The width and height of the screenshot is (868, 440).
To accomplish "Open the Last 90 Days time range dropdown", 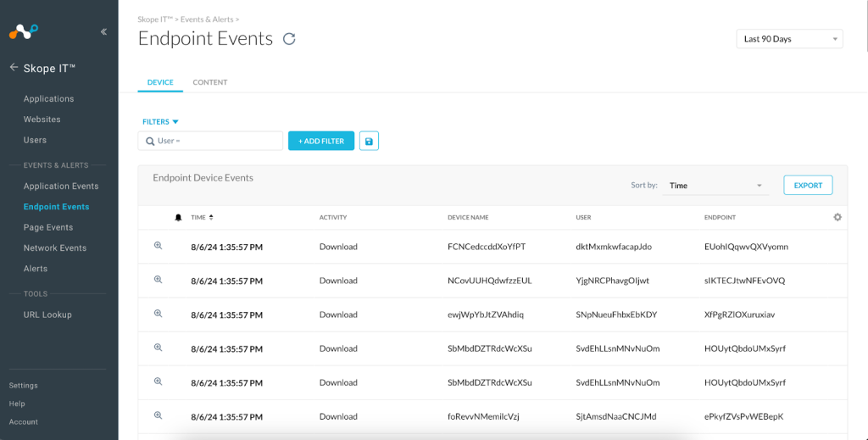I will [789, 39].
